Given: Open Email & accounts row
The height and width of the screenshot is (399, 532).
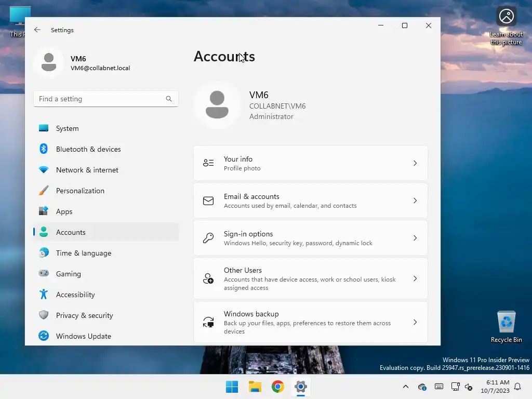Looking at the screenshot, I should tap(311, 201).
